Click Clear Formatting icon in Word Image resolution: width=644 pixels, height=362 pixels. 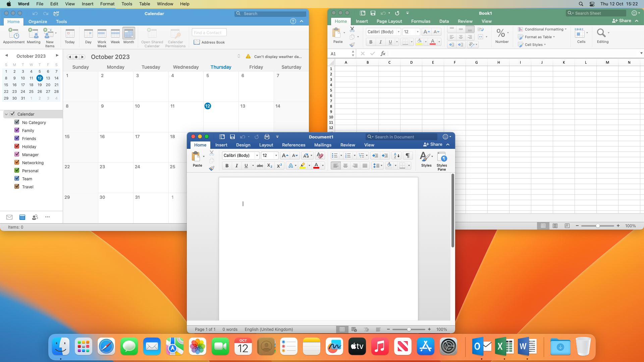320,156
